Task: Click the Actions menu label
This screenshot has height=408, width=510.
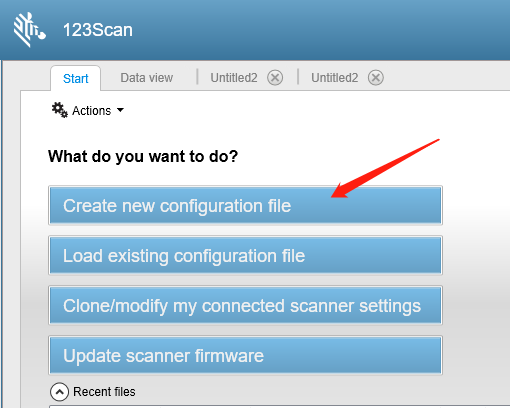Action: tap(92, 111)
